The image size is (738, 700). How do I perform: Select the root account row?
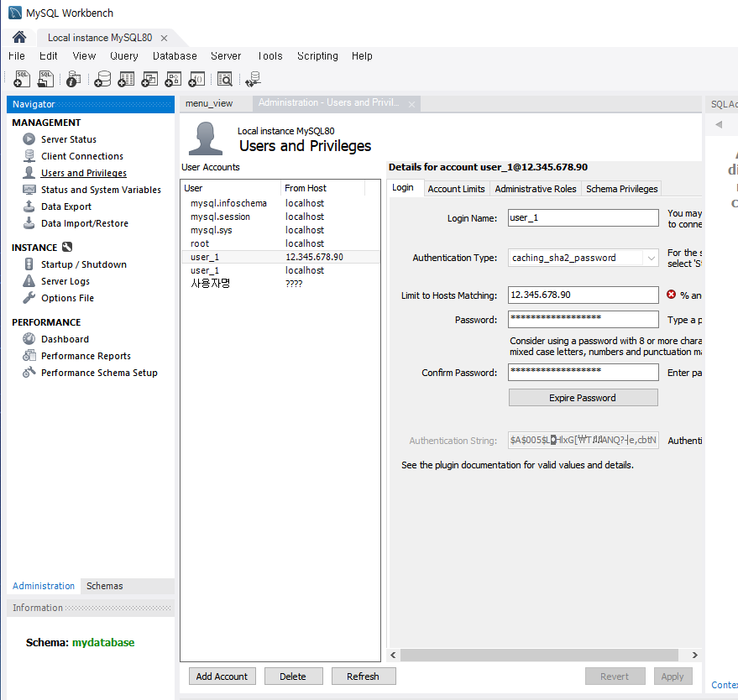click(280, 243)
